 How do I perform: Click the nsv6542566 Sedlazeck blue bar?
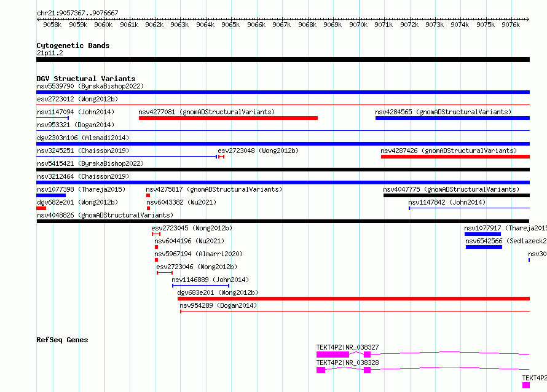484,247
